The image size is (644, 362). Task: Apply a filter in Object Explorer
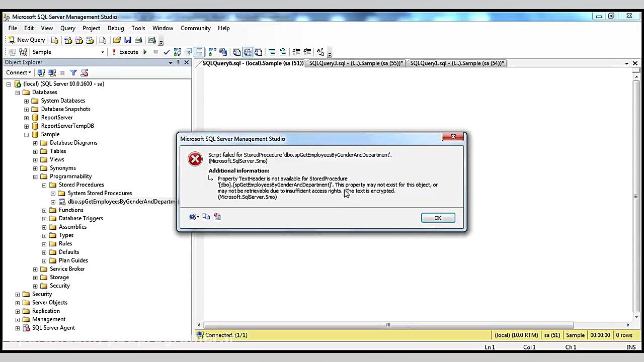(73, 72)
